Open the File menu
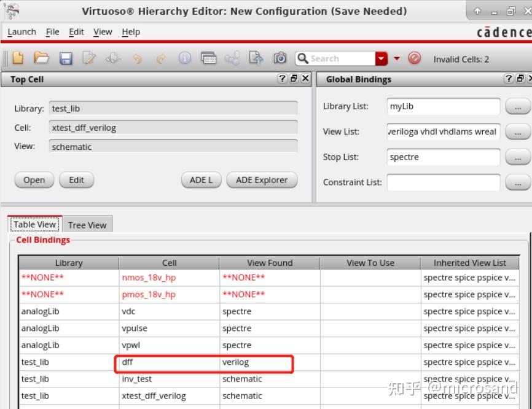 [53, 32]
